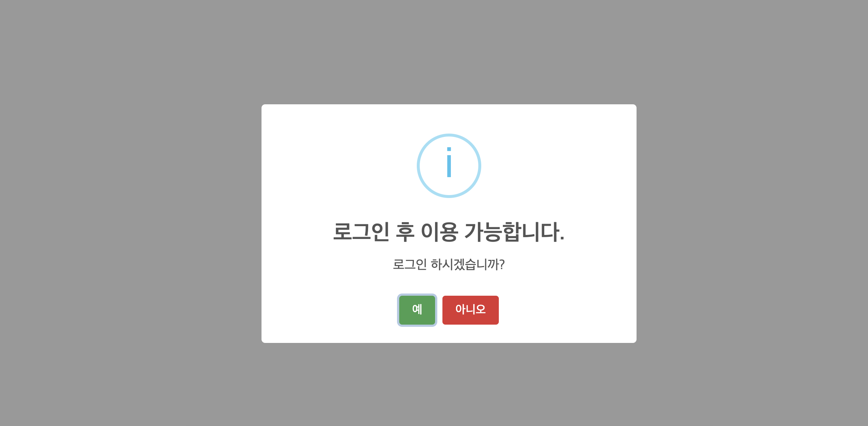Click the word 가능합니다 in the heading

tap(515, 232)
